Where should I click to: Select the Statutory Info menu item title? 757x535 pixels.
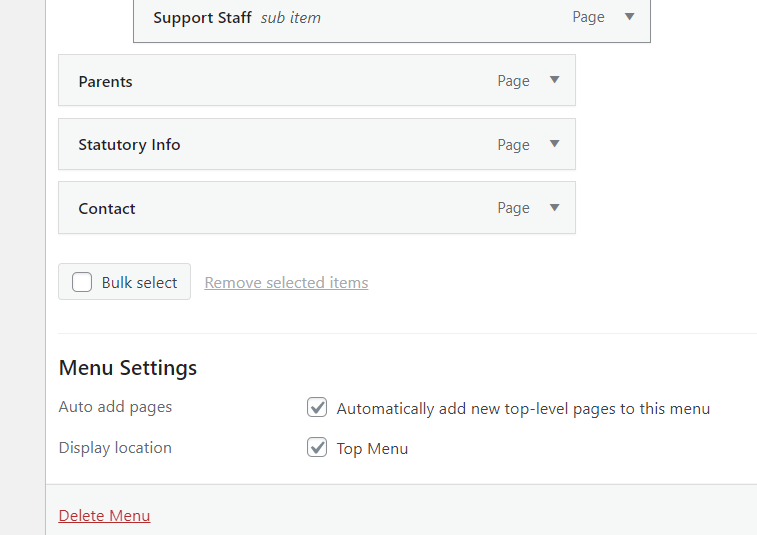pyautogui.click(x=129, y=145)
